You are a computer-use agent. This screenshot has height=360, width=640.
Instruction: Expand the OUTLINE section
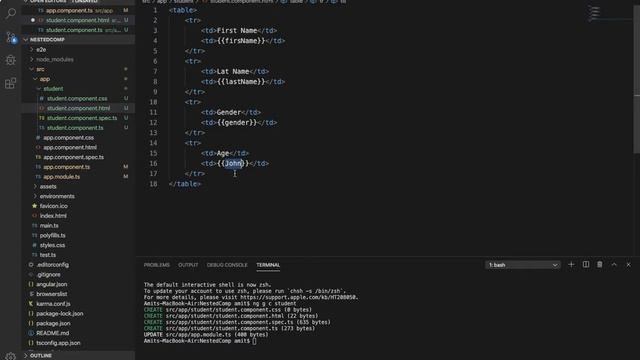[41, 356]
